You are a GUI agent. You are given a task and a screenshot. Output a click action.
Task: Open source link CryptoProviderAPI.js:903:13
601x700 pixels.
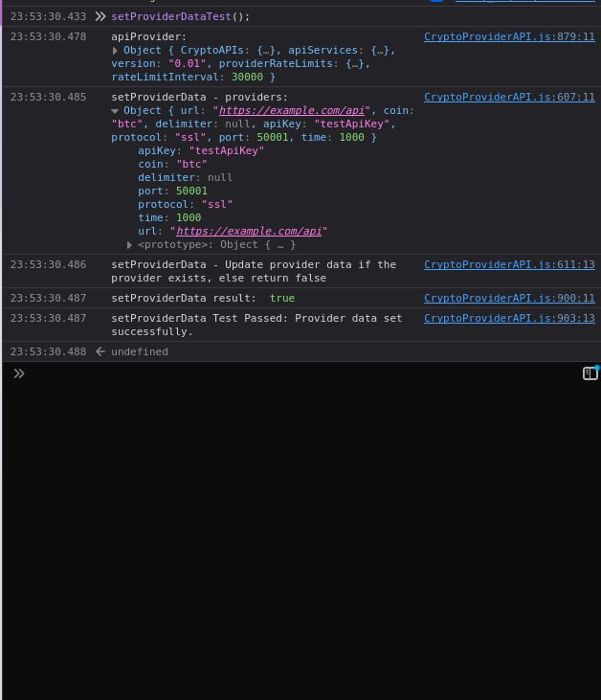[x=509, y=318]
